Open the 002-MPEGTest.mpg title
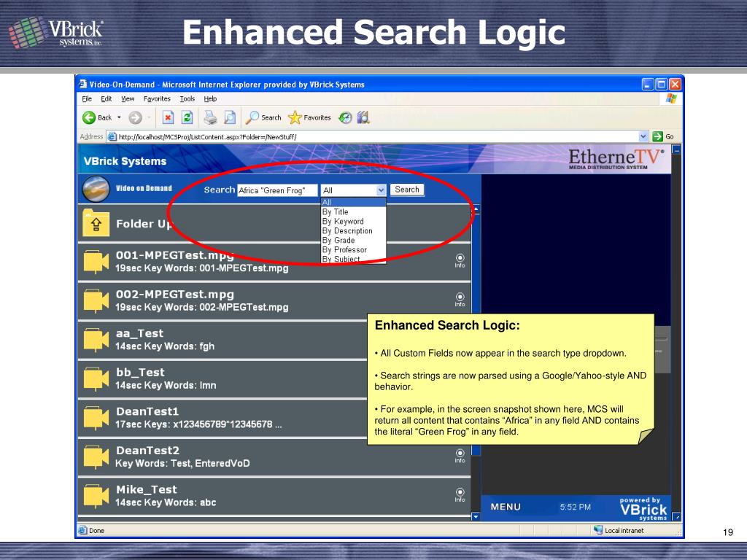The height and width of the screenshot is (560, 747). click(x=175, y=295)
